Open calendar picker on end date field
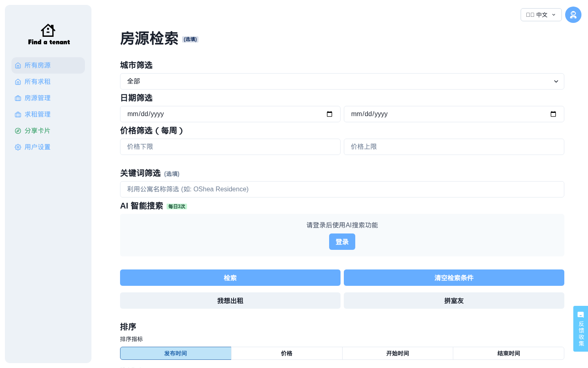588x368 pixels. pos(553,114)
